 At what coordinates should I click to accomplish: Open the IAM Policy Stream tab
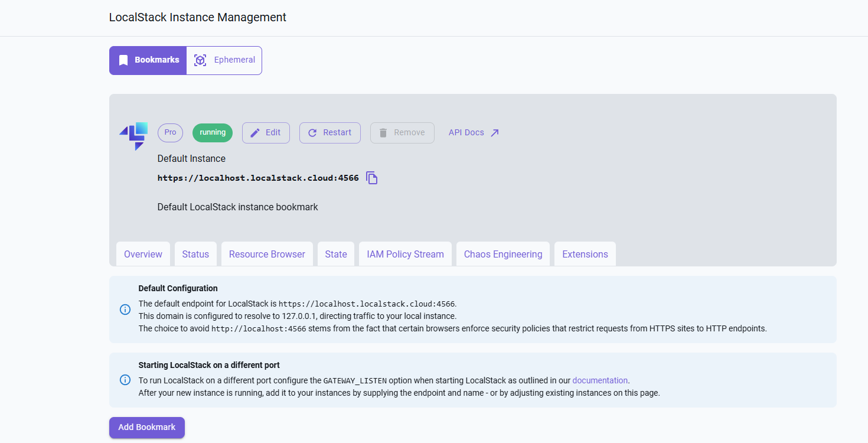(405, 254)
